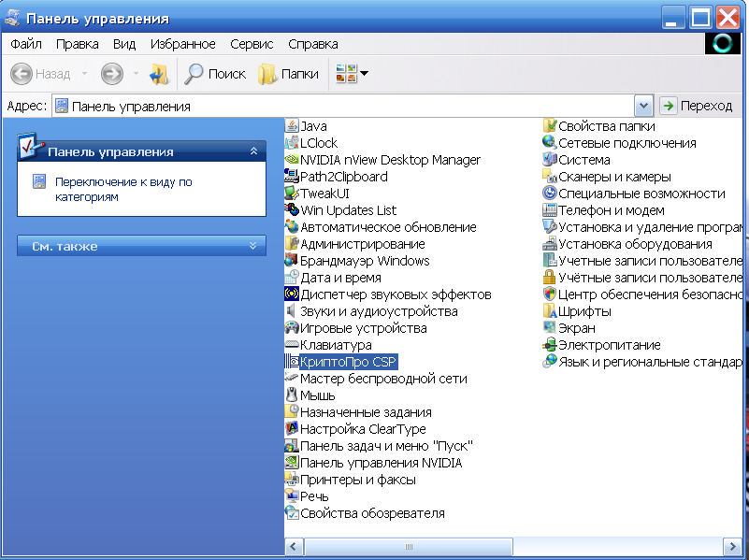Screen dimensions: 749x560
Task: Click the Up folder toolbar icon
Action: (x=159, y=74)
